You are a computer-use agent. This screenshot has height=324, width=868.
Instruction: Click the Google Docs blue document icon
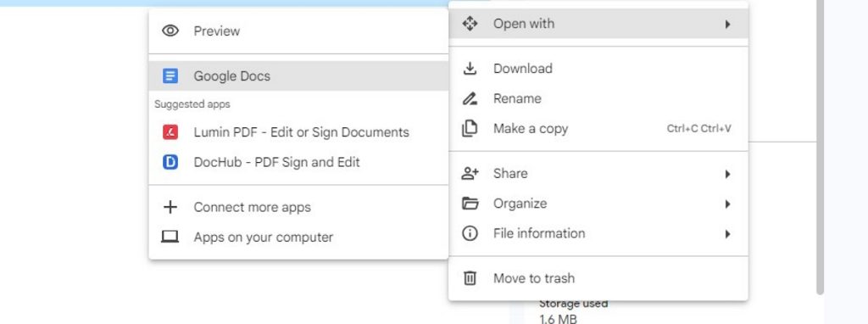170,75
